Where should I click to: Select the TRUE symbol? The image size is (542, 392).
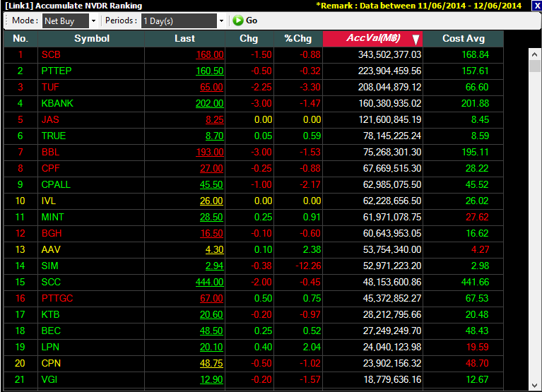coord(54,136)
